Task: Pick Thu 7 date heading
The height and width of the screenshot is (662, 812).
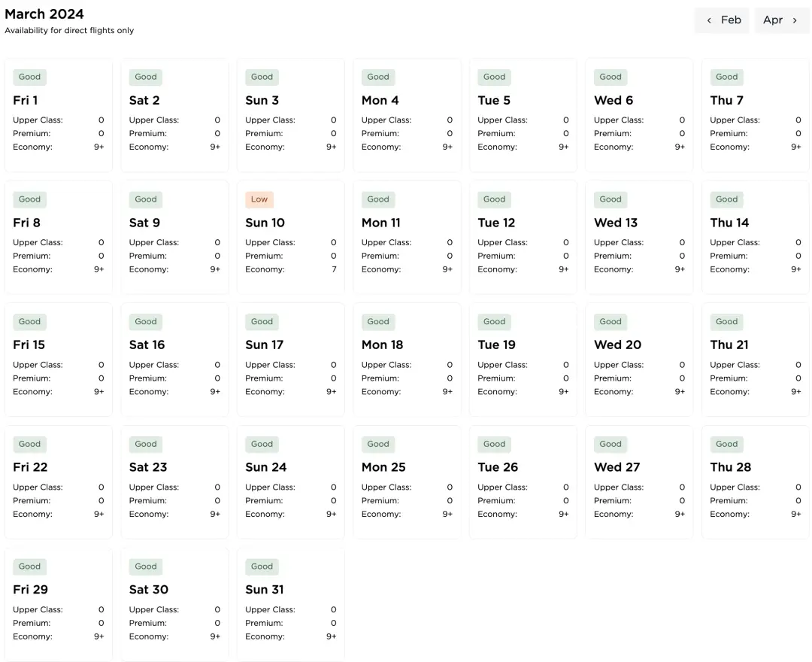Action: point(726,101)
